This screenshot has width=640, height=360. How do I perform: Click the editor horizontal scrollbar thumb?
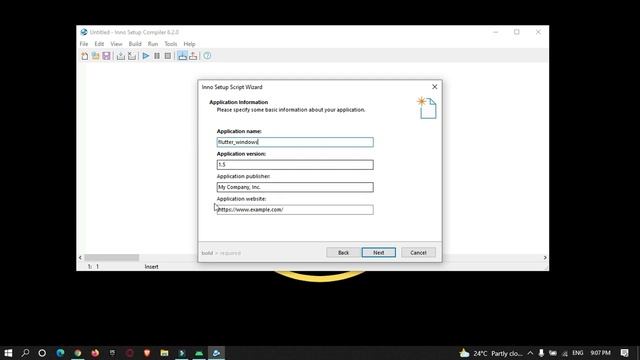click(111, 258)
